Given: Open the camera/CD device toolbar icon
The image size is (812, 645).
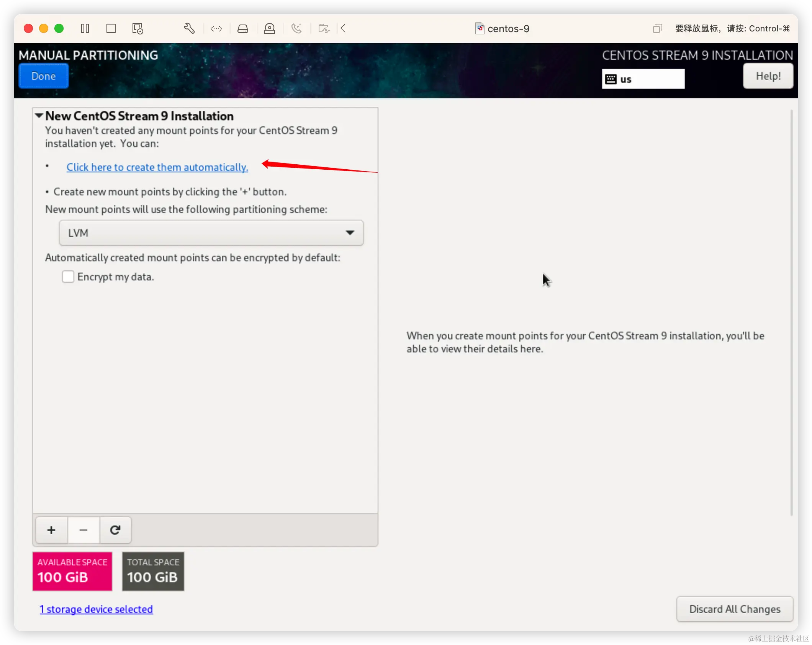Looking at the screenshot, I should coord(270,28).
